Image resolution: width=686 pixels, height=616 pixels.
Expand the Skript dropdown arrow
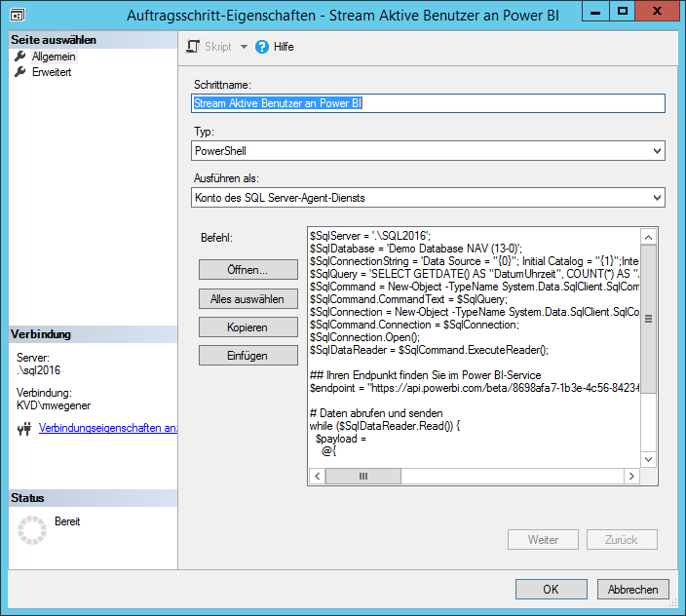pos(244,47)
